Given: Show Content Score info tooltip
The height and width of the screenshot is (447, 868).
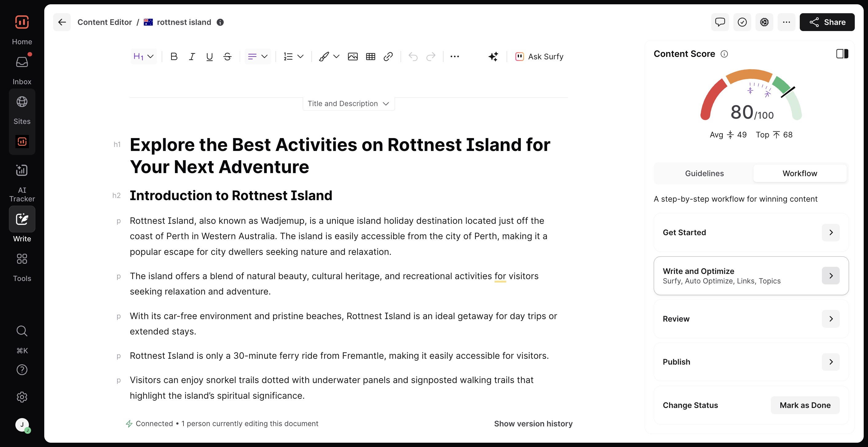Looking at the screenshot, I should [724, 54].
